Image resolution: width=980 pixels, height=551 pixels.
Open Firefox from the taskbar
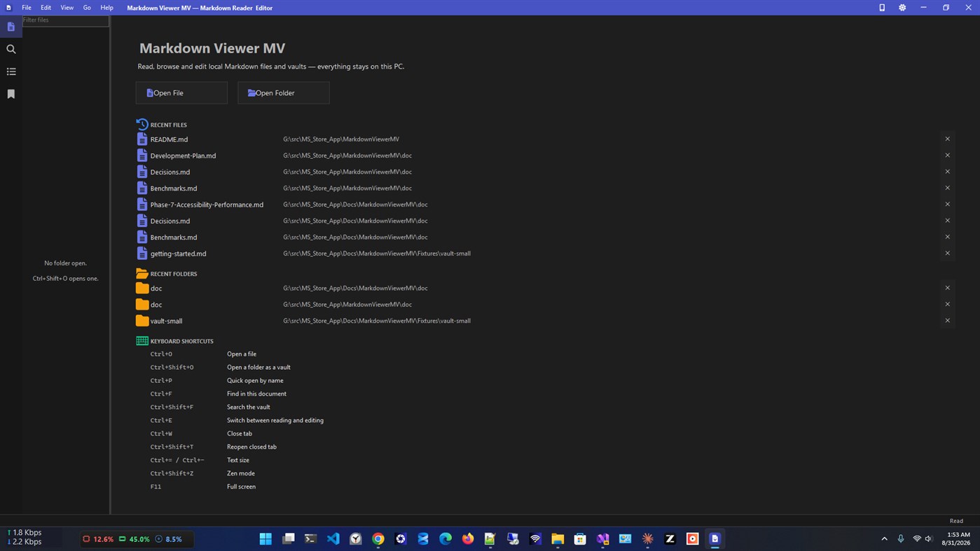tap(468, 538)
